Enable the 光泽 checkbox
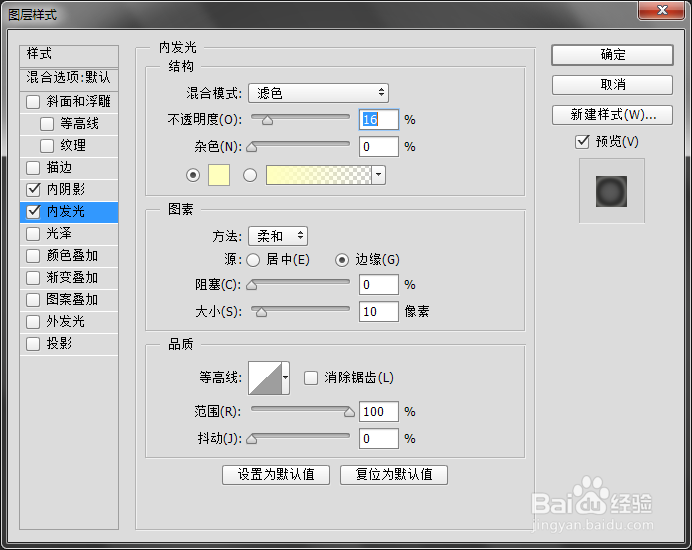Image resolution: width=692 pixels, height=550 pixels. coord(33,234)
